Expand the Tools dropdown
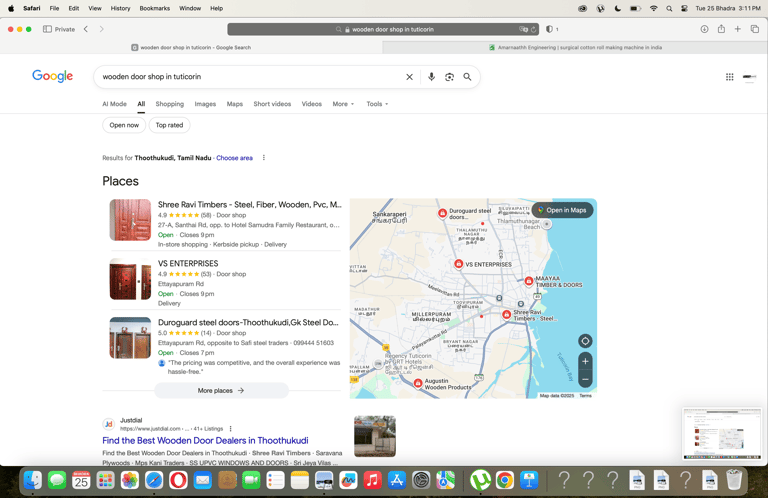 [377, 104]
